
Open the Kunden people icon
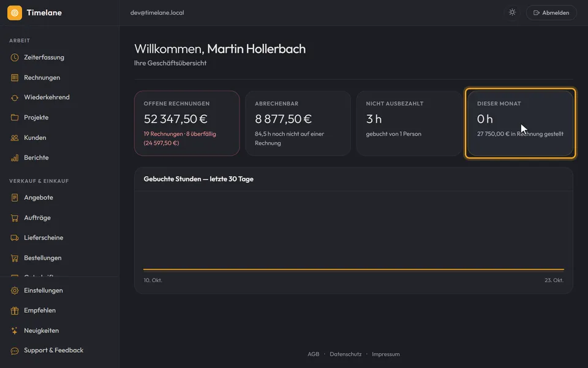coord(15,138)
